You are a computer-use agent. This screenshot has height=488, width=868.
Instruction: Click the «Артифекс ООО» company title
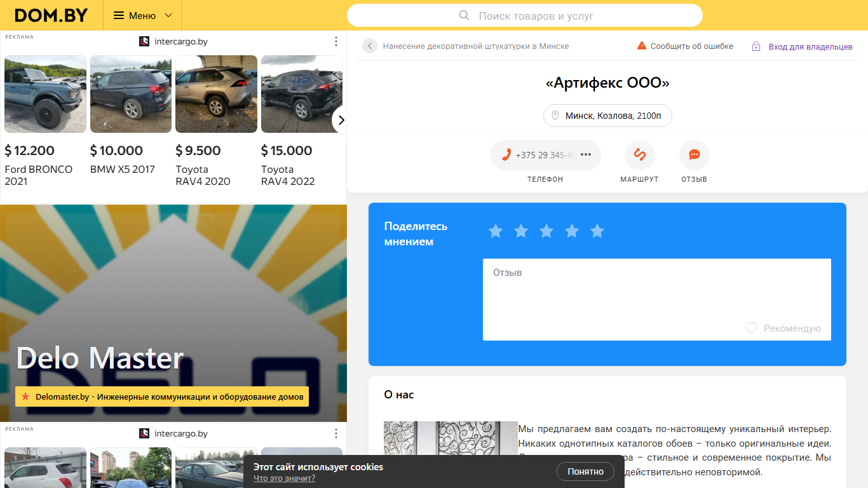(607, 83)
